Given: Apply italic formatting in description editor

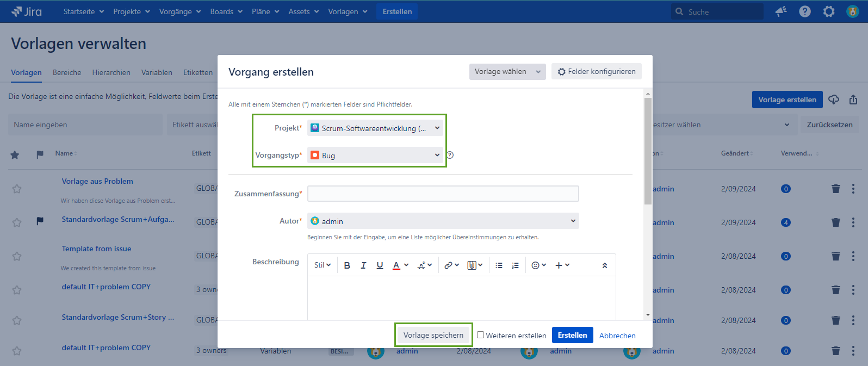Looking at the screenshot, I should coord(363,265).
